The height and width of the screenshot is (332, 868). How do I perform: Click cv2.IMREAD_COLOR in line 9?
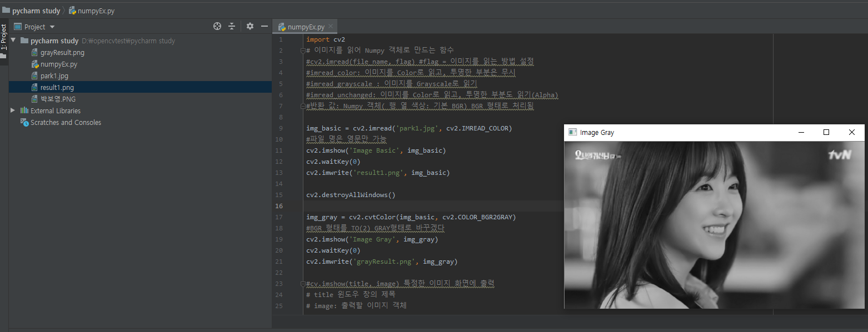coord(477,128)
